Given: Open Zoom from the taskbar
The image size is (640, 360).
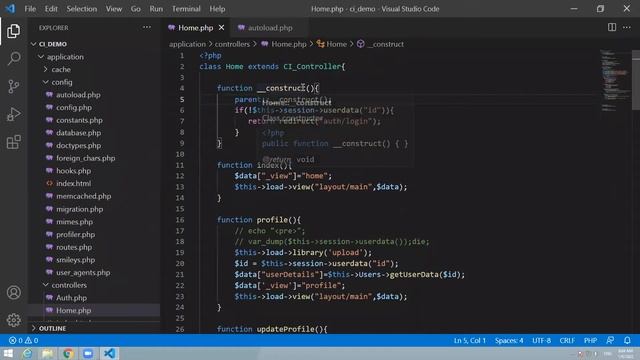Looking at the screenshot, I should (x=88, y=353).
